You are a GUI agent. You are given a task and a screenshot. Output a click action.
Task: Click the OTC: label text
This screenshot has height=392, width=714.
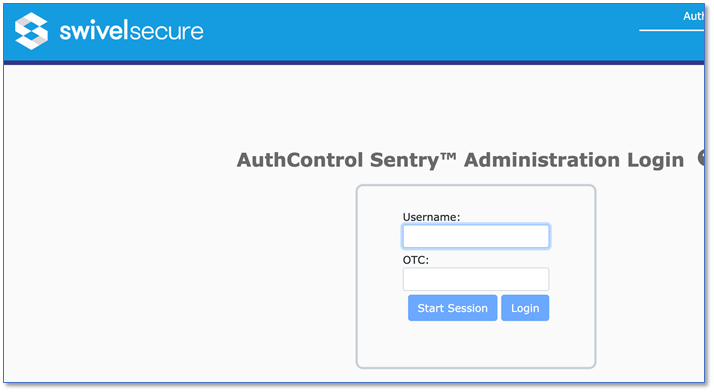tap(416, 260)
